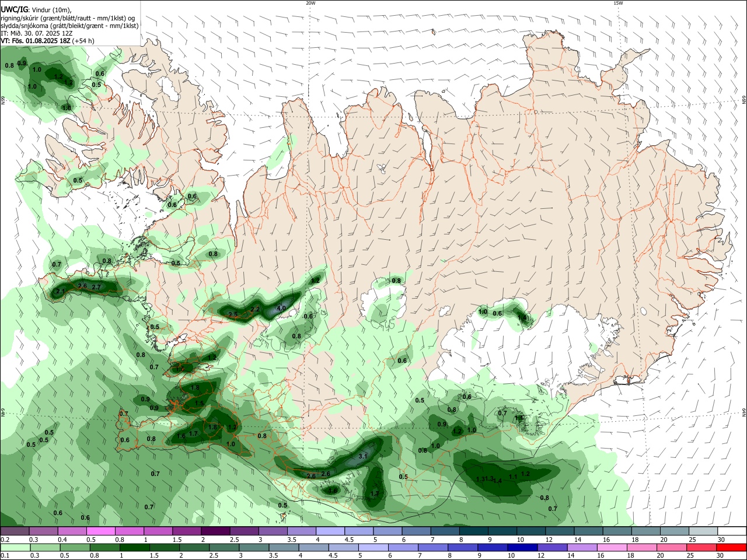Click the lavender 4 swatch in upper legend row

pos(330,531)
